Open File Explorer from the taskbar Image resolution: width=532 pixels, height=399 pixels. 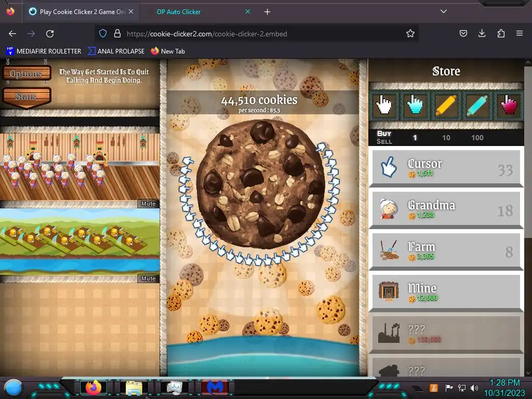[134, 388]
